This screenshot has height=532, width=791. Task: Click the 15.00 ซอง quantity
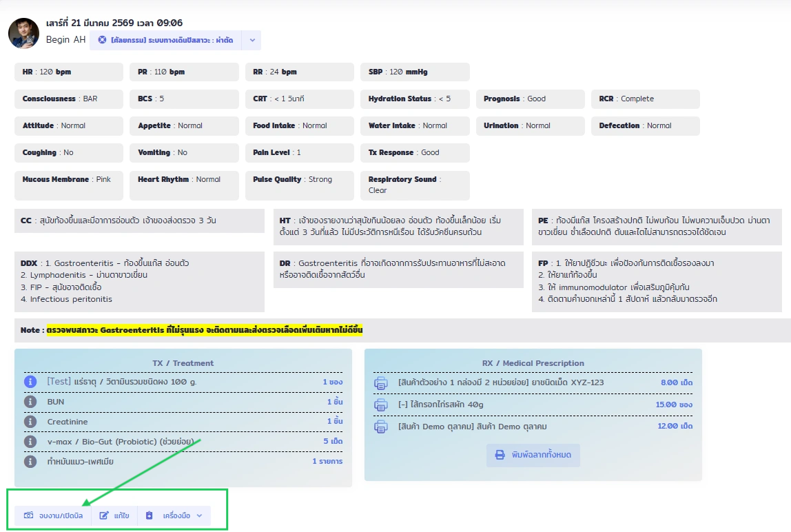coord(674,405)
